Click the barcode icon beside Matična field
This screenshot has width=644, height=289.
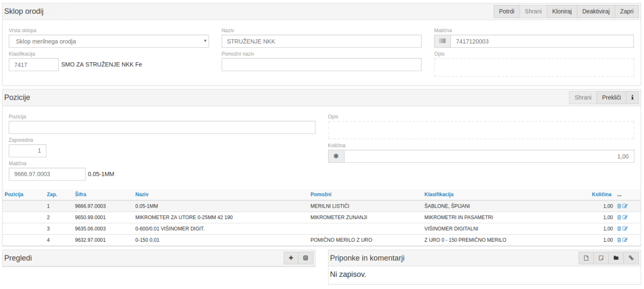click(443, 41)
